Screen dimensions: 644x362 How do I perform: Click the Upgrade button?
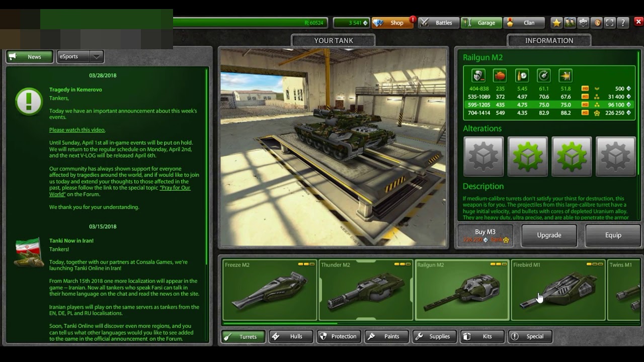[549, 235]
